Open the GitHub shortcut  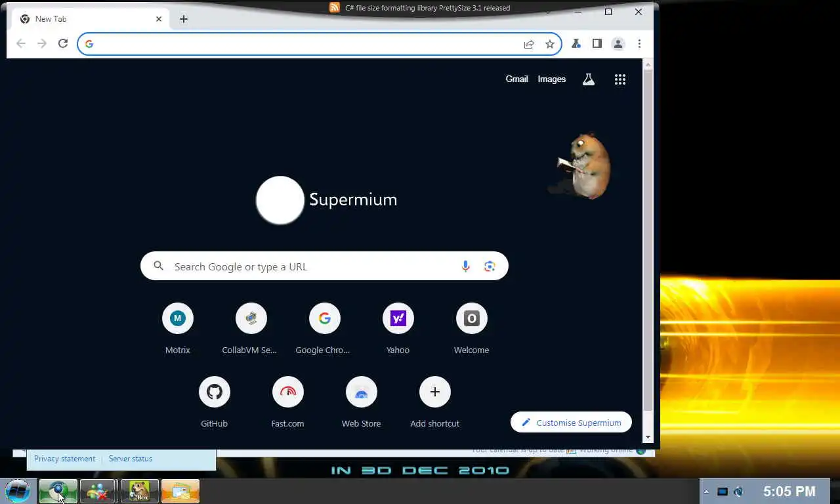pos(214,402)
